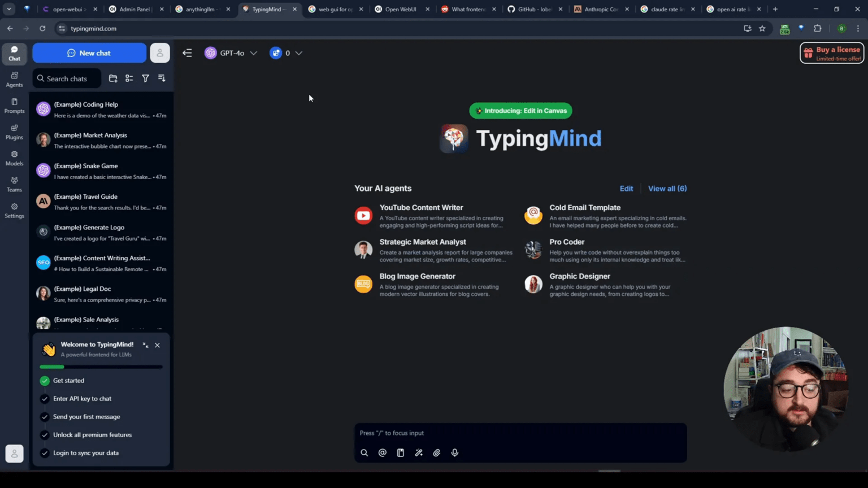Click the magic wand icon in input bar
This screenshot has width=868, height=488.
418,452
